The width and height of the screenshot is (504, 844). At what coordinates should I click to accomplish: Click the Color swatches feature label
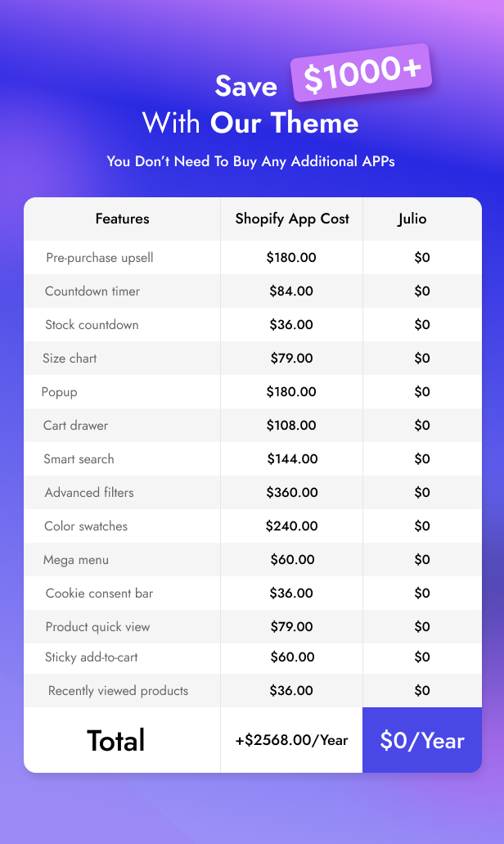pos(86,526)
